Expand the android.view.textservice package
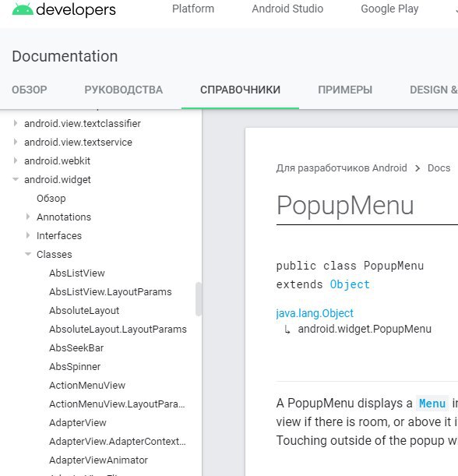The height and width of the screenshot is (476, 458). pos(16,142)
